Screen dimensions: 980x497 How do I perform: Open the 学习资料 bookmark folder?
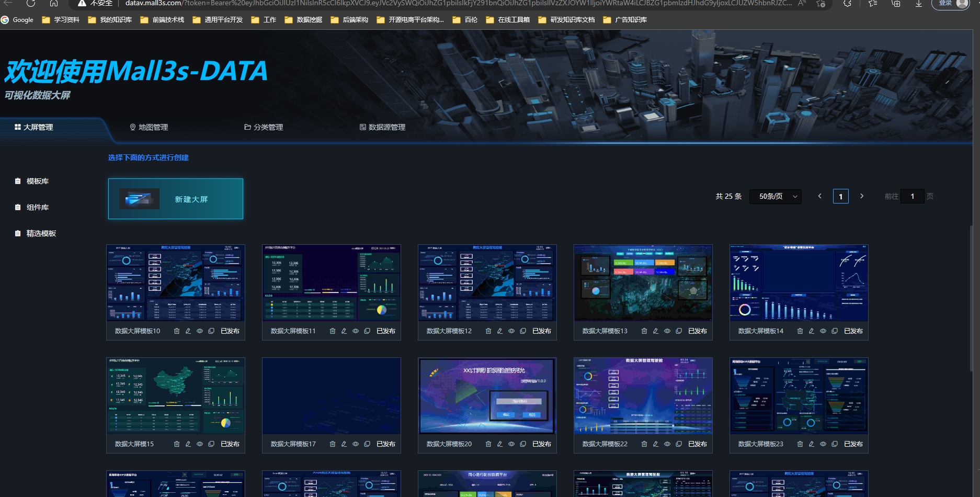(61, 20)
